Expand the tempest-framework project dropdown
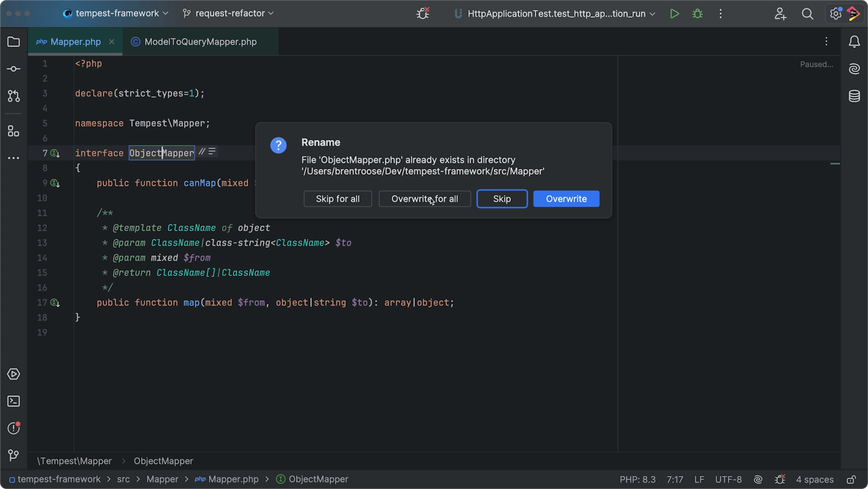This screenshot has width=868, height=489. 116,13
